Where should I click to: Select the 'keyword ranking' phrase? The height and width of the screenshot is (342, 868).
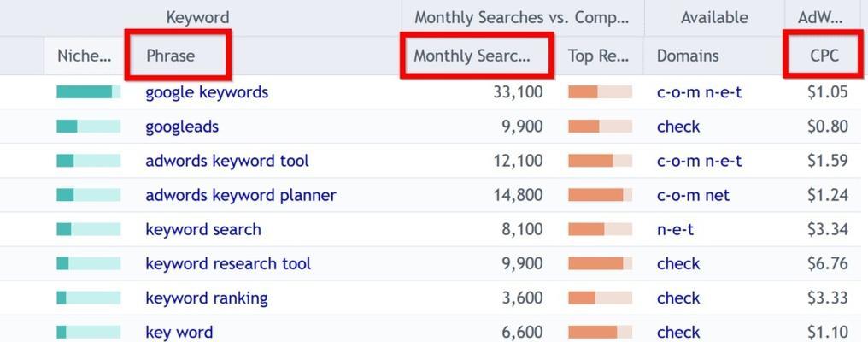pos(207,298)
